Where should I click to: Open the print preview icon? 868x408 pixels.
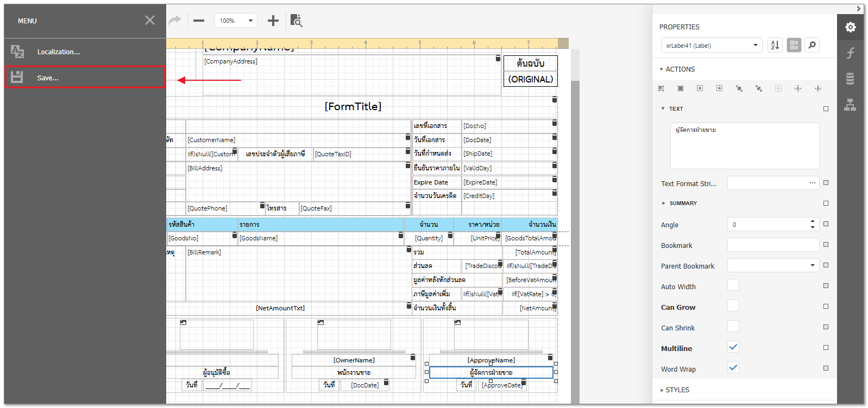[296, 21]
